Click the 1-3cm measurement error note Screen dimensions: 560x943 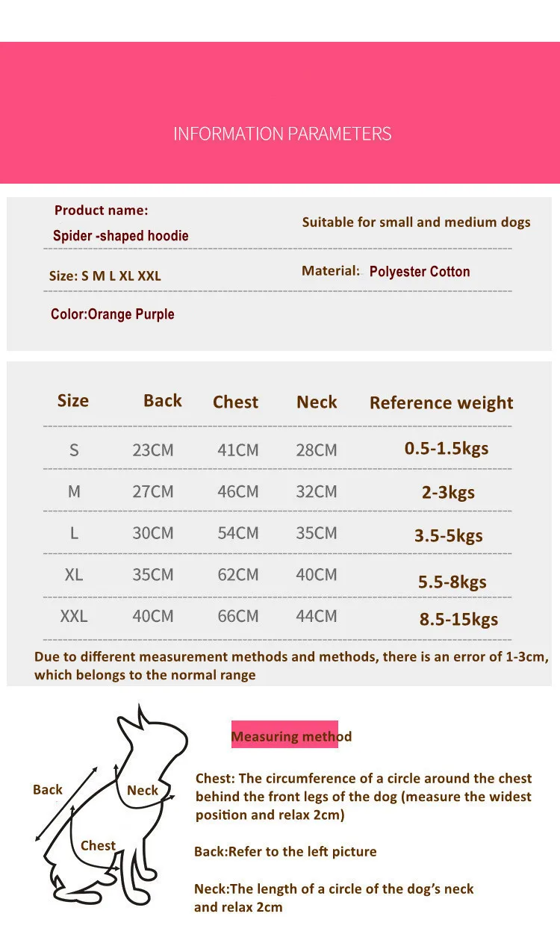(291, 665)
